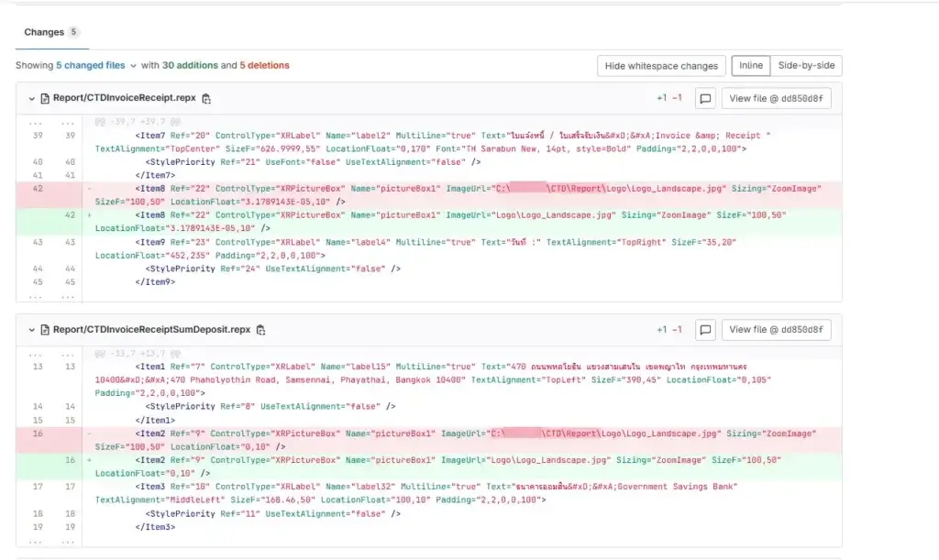Collapse the CTDInvoiceReceipt.repx diff
The width and height of the screenshot is (939, 560).
click(x=31, y=99)
